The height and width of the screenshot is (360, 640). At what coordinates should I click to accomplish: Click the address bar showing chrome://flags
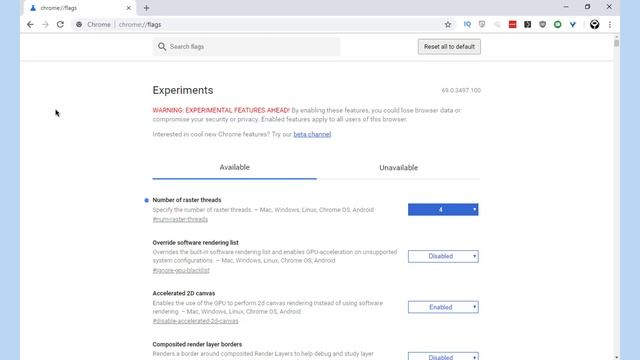pos(261,24)
